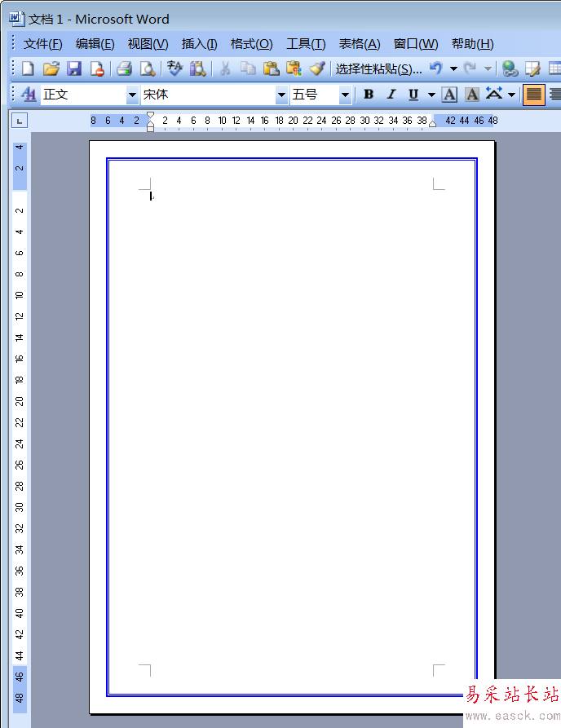
Task: Toggle distributed alignment button
Action: 555,95
